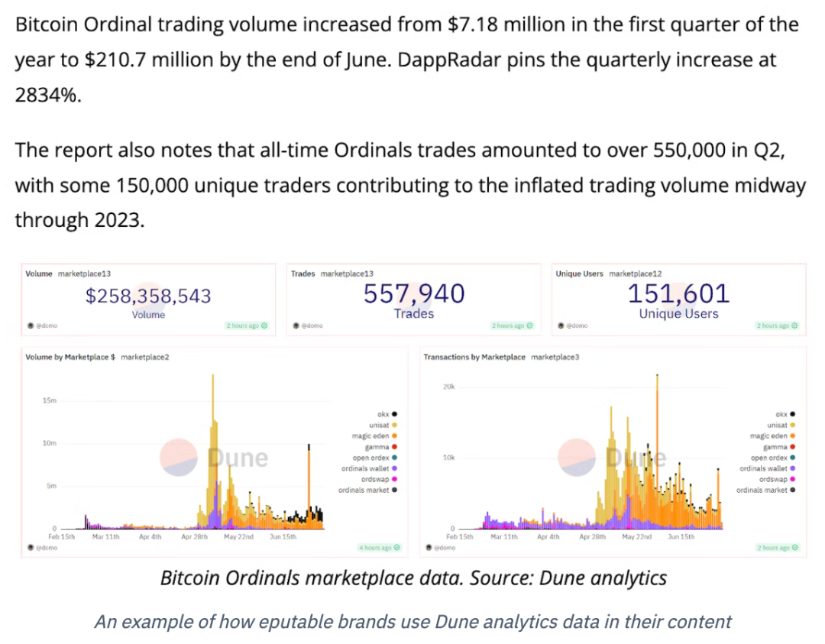This screenshot has height=644, width=825.
Task: Select the ordswap legend label in Volume chart
Action: pyautogui.click(x=375, y=479)
